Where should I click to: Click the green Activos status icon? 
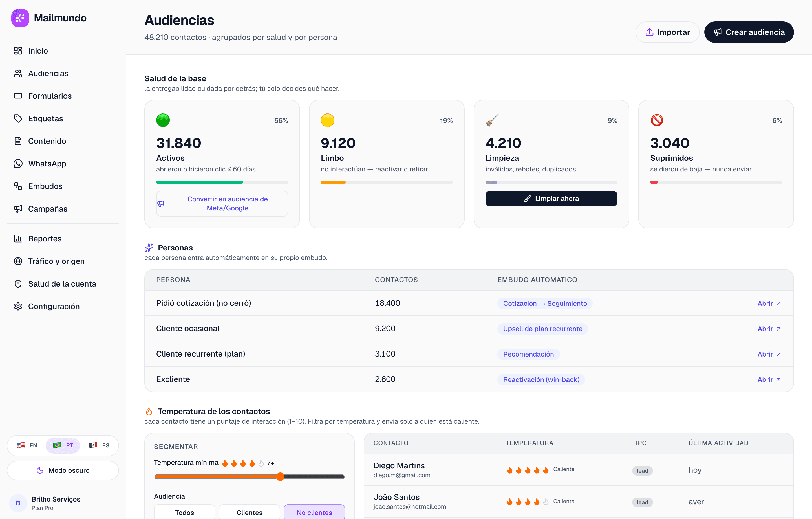tap(163, 120)
